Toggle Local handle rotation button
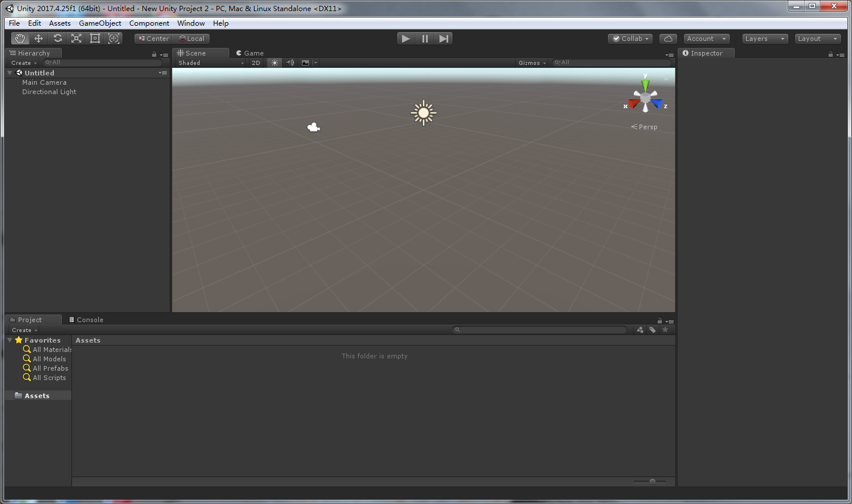Screen dimensions: 852x504 pos(191,39)
